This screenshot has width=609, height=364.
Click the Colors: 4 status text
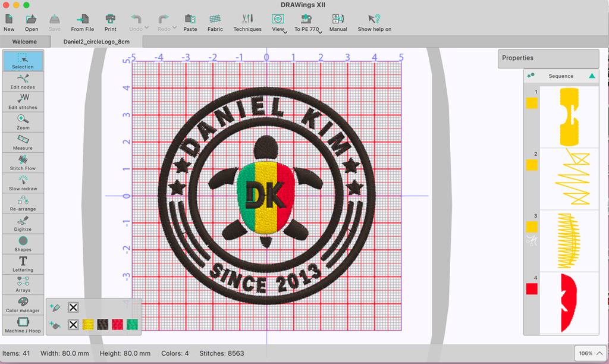pyautogui.click(x=175, y=353)
